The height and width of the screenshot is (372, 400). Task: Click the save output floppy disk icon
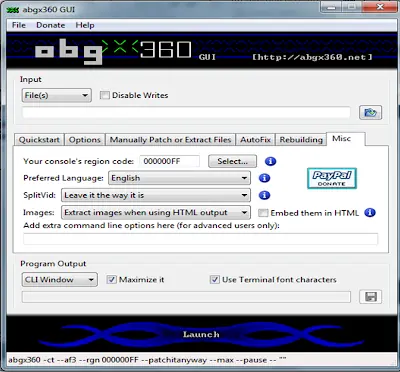click(x=371, y=297)
